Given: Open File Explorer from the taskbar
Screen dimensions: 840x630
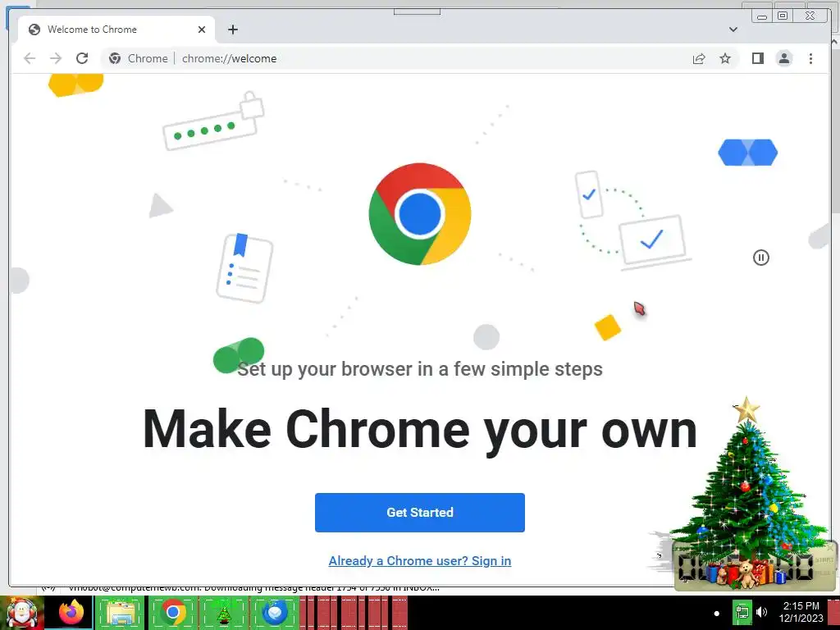Looking at the screenshot, I should tap(121, 613).
